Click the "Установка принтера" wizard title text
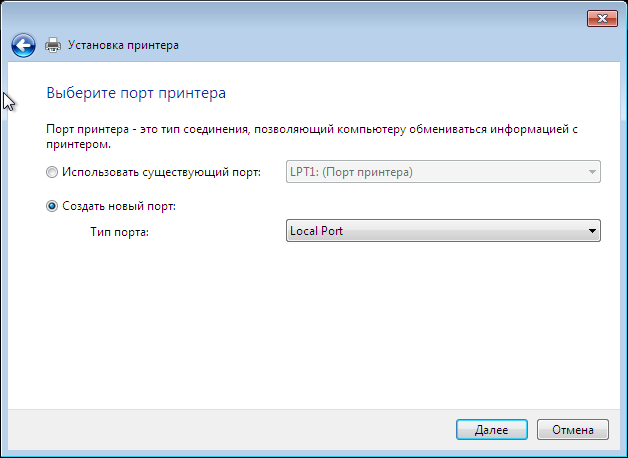628x458 pixels. 124,45
